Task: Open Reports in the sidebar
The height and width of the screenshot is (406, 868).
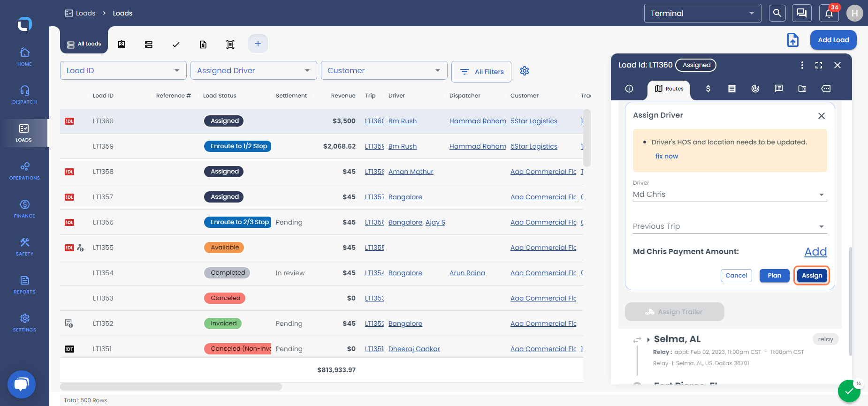Action: [24, 285]
